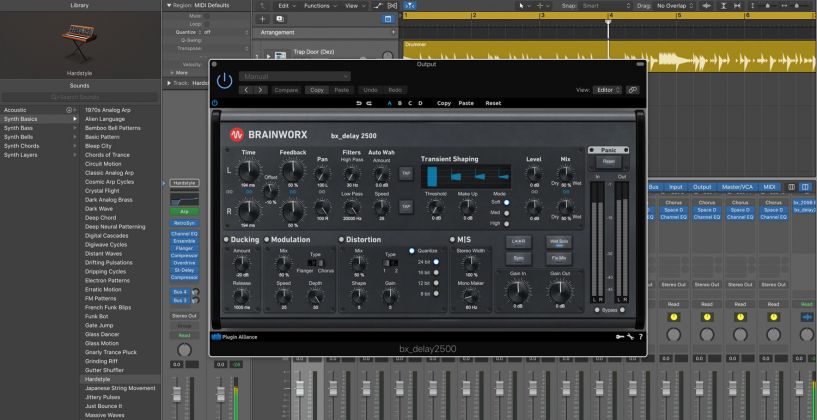
Task: Click the Wet Solo button
Action: 559,242
